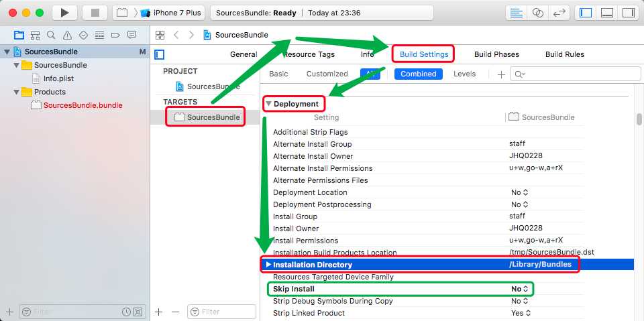Open Deployment Postprocessing No dropdown
This screenshot has width=644, height=321.
[x=519, y=204]
